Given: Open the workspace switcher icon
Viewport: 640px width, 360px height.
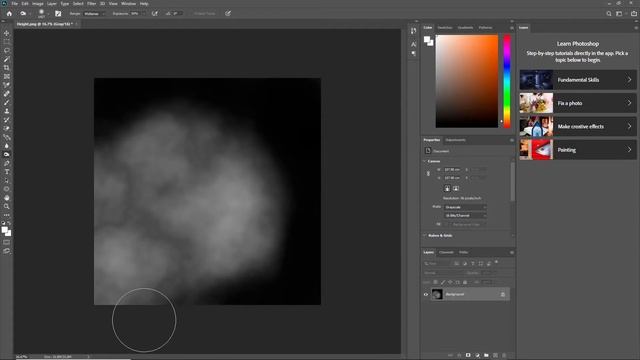Looking at the screenshot, I should point(620,13).
